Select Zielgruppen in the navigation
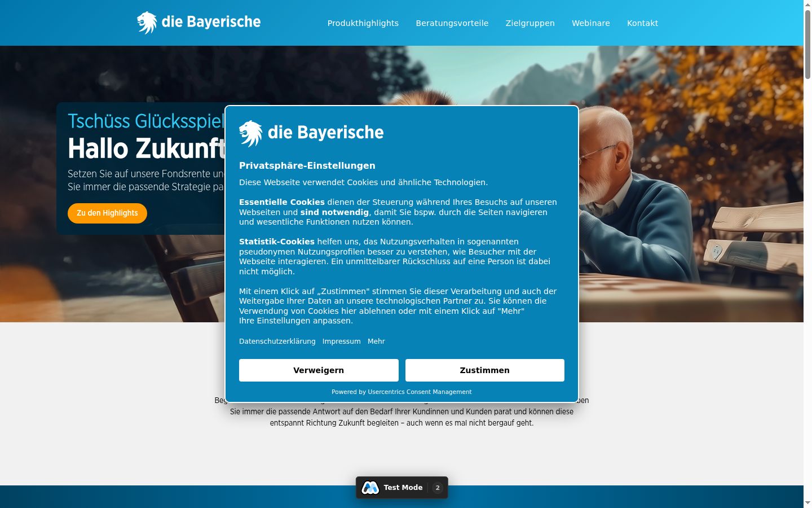 tap(530, 23)
